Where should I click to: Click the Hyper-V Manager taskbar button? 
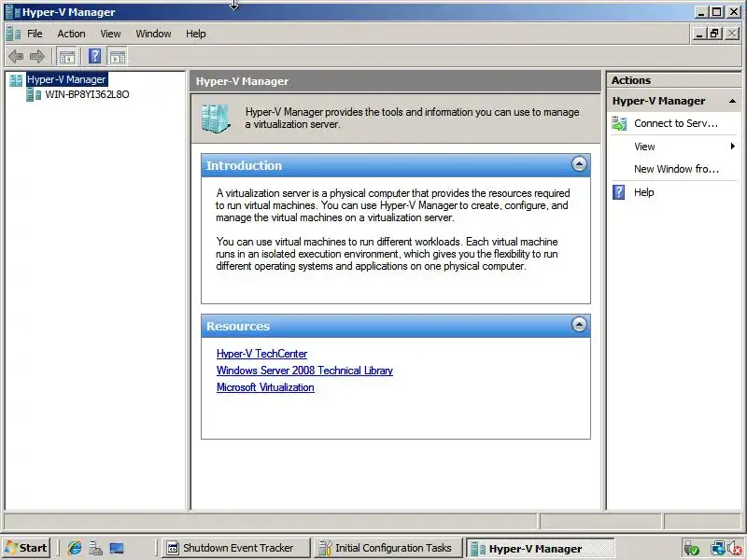point(540,549)
